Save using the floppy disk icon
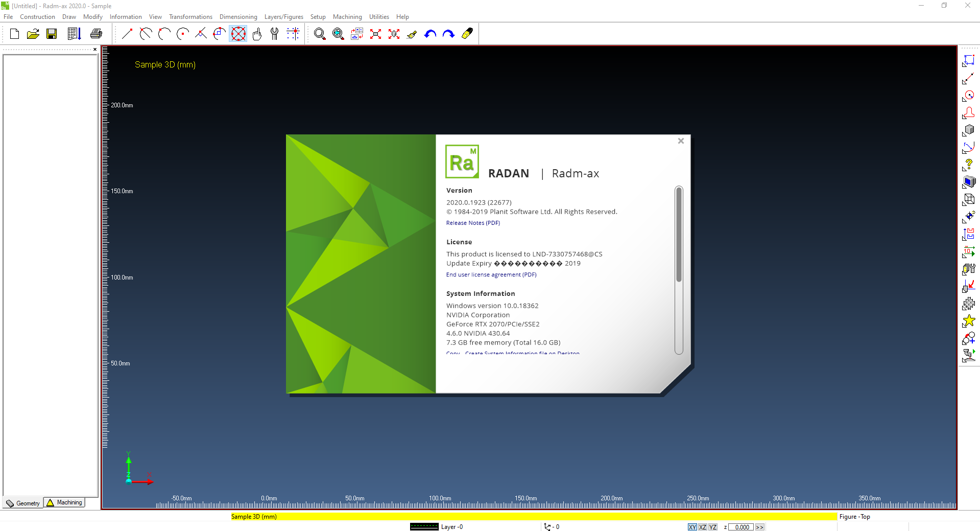This screenshot has width=980, height=531. pyautogui.click(x=52, y=34)
